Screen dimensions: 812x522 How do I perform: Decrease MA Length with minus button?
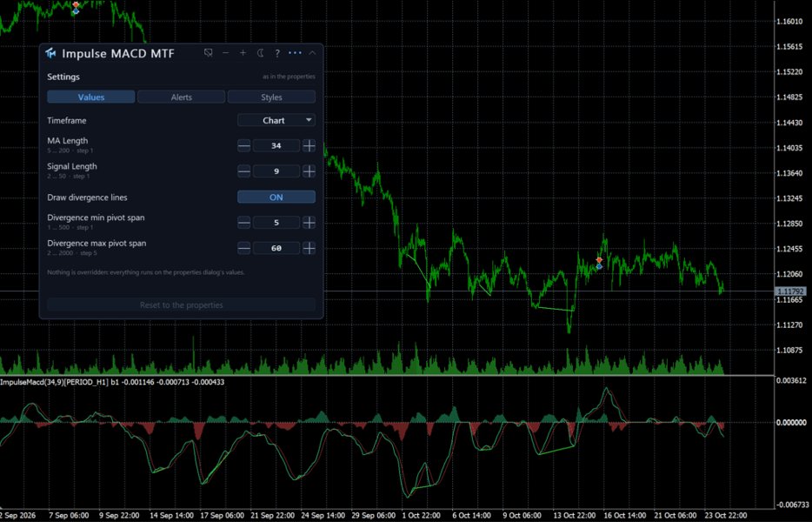coord(244,145)
